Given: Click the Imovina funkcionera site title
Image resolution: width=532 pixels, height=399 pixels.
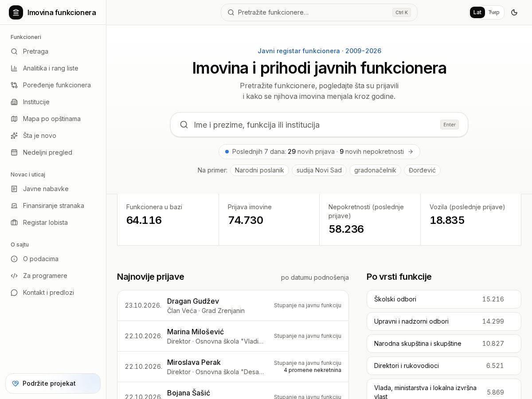Looking at the screenshot, I should pos(62,12).
